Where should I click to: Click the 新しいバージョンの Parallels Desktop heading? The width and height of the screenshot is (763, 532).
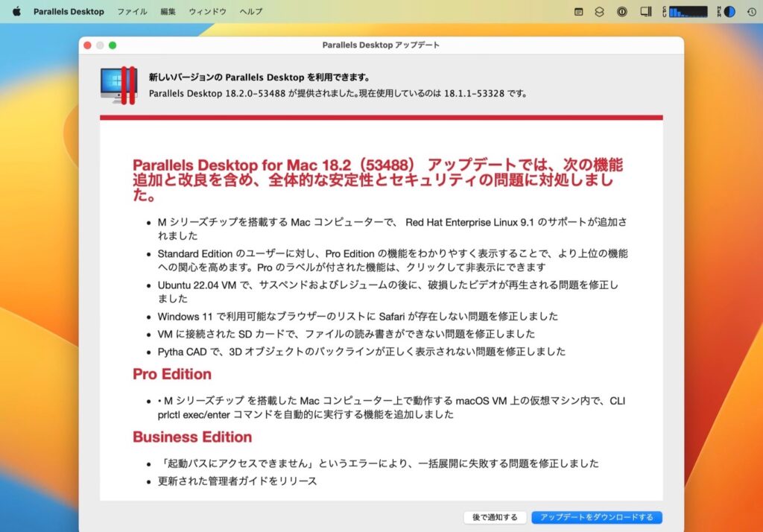pyautogui.click(x=259, y=77)
